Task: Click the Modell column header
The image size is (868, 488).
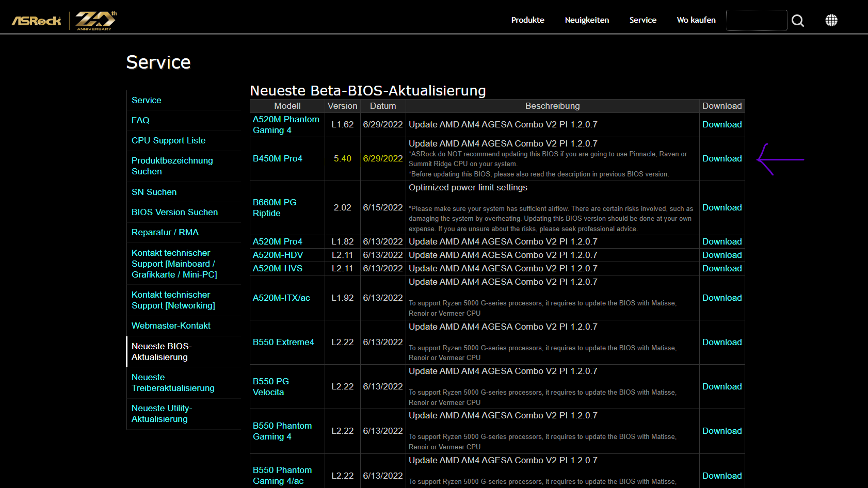Action: click(287, 106)
